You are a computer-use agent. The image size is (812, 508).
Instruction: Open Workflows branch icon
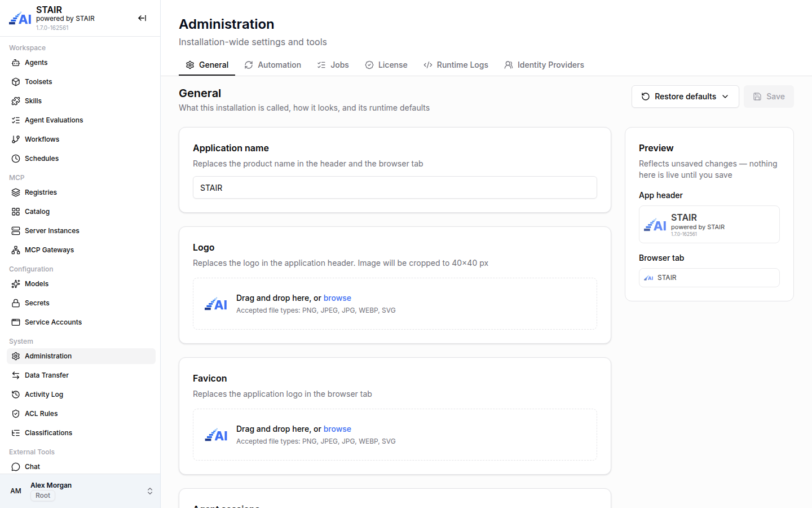(x=16, y=139)
